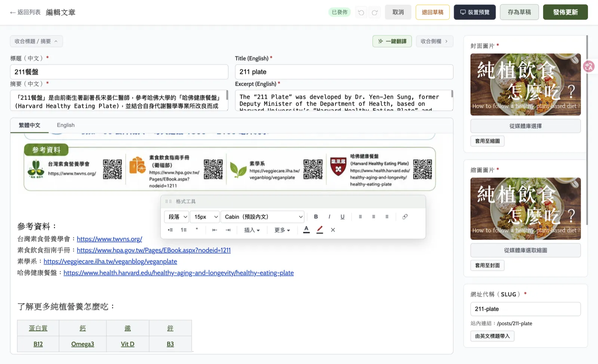
Task: Apply italic style to text
Action: click(329, 217)
